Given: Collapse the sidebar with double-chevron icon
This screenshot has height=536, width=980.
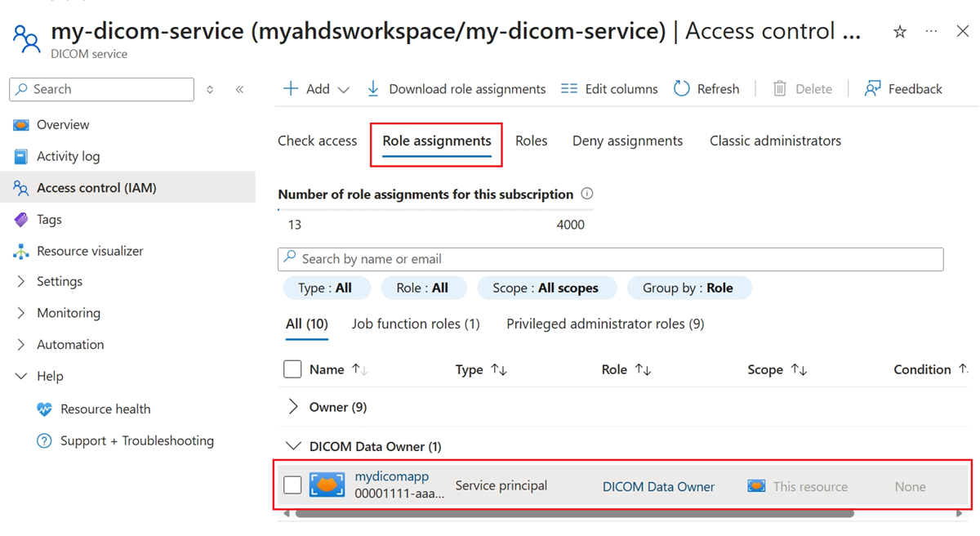Looking at the screenshot, I should (x=239, y=89).
